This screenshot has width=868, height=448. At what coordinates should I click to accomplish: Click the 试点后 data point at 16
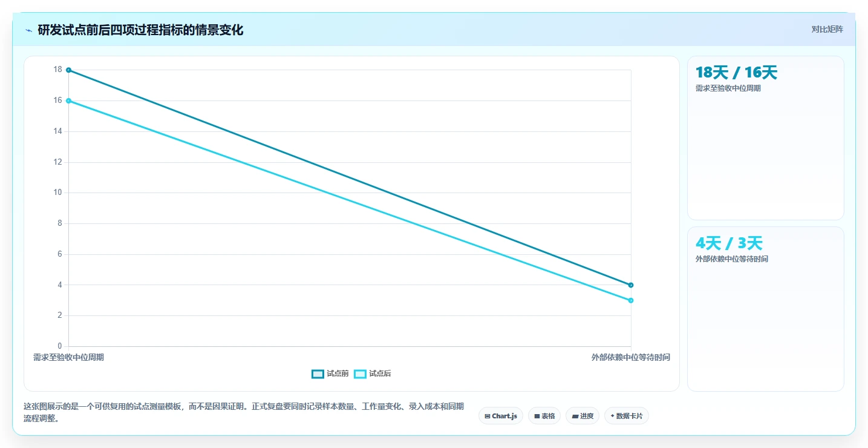[68, 100]
